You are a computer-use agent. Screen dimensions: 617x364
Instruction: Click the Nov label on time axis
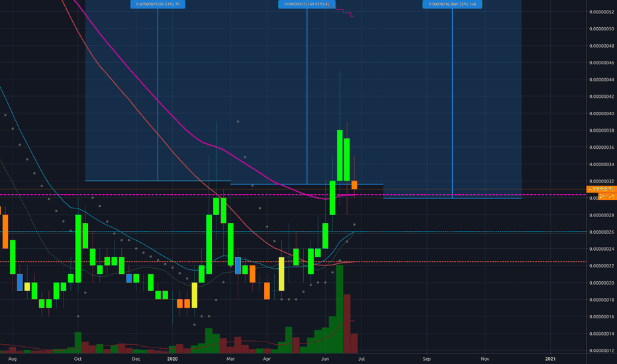[485, 359]
